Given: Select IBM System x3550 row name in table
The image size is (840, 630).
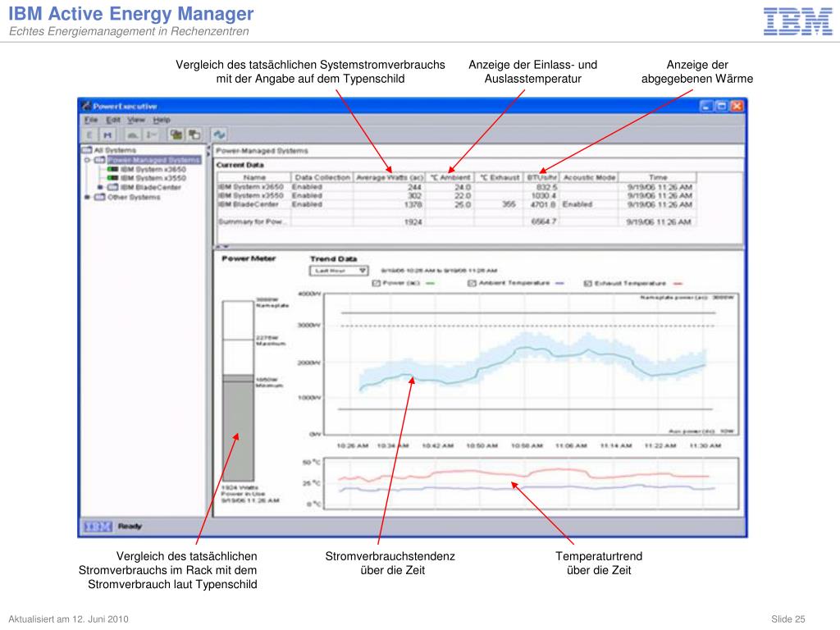Looking at the screenshot, I should (251, 195).
